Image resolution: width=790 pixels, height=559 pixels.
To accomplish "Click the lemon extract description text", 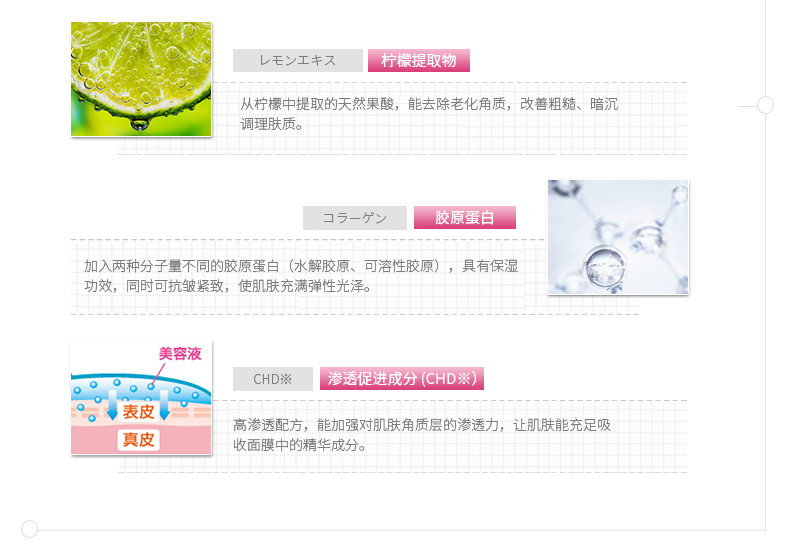I will coord(429,114).
